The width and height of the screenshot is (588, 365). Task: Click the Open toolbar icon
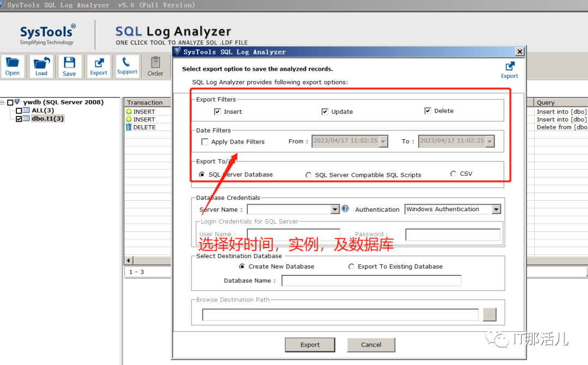pos(13,66)
